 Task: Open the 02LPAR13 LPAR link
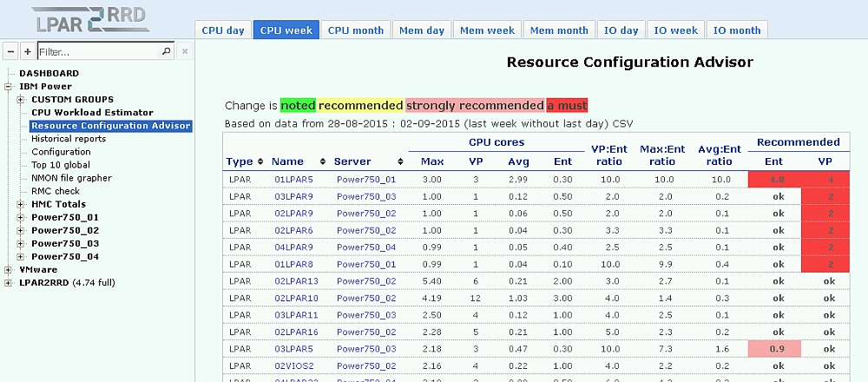(x=296, y=281)
